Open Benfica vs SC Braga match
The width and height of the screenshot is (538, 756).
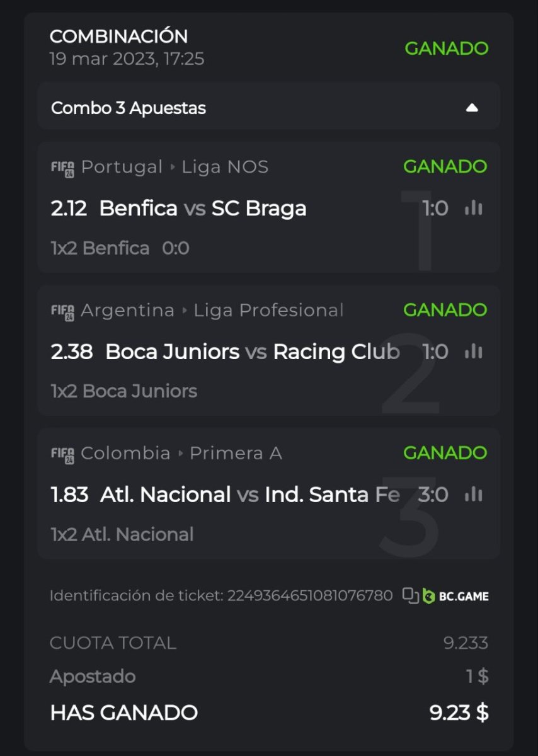203,209
